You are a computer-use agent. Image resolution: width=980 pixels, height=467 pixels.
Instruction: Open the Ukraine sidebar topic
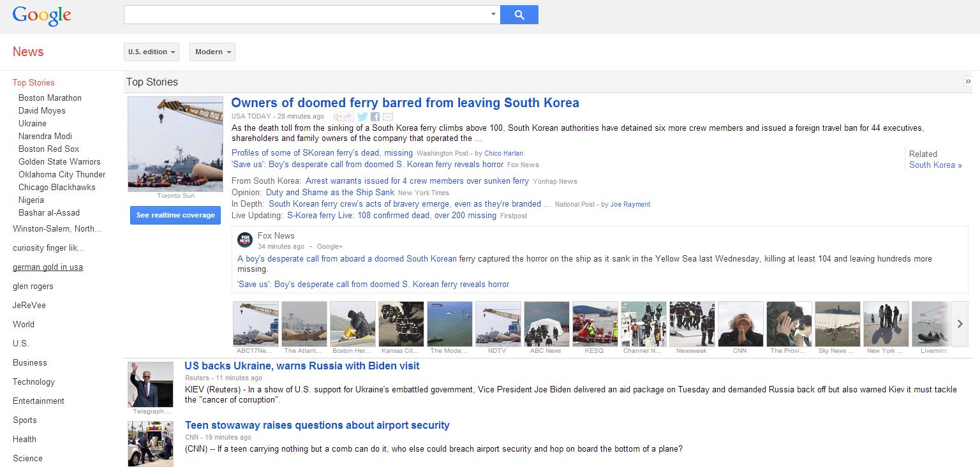(x=33, y=123)
